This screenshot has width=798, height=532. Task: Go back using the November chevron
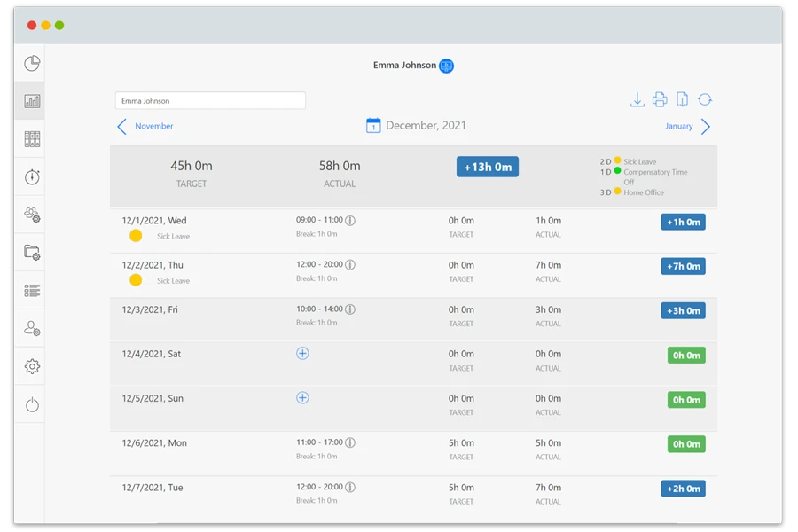click(x=121, y=127)
